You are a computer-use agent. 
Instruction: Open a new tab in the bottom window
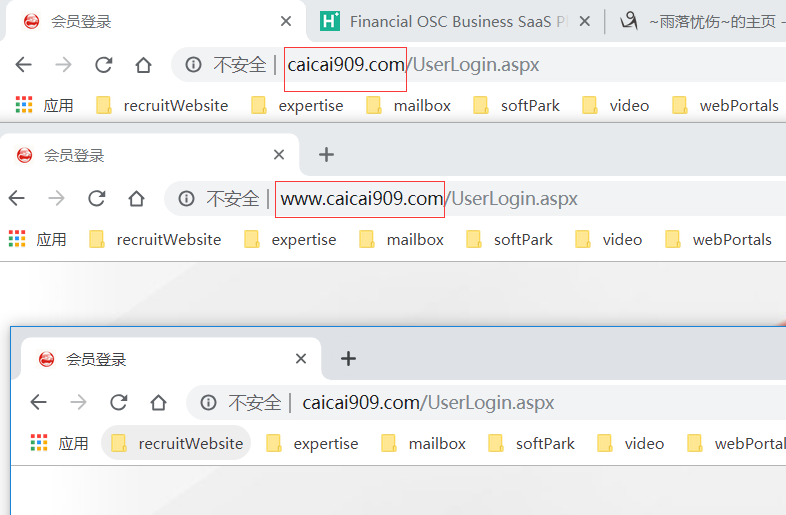point(348,359)
